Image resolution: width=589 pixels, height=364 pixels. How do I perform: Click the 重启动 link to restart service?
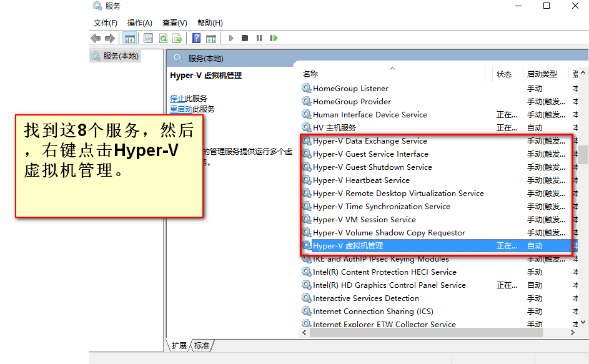[x=181, y=109]
